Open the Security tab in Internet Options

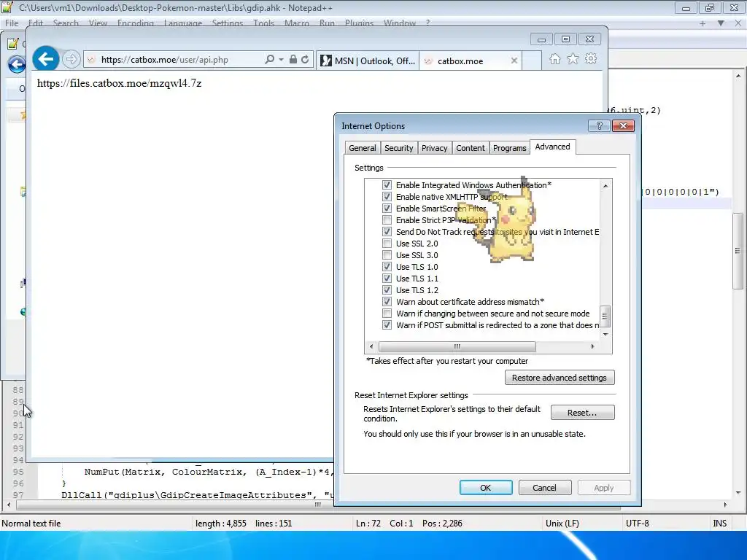[x=399, y=148]
